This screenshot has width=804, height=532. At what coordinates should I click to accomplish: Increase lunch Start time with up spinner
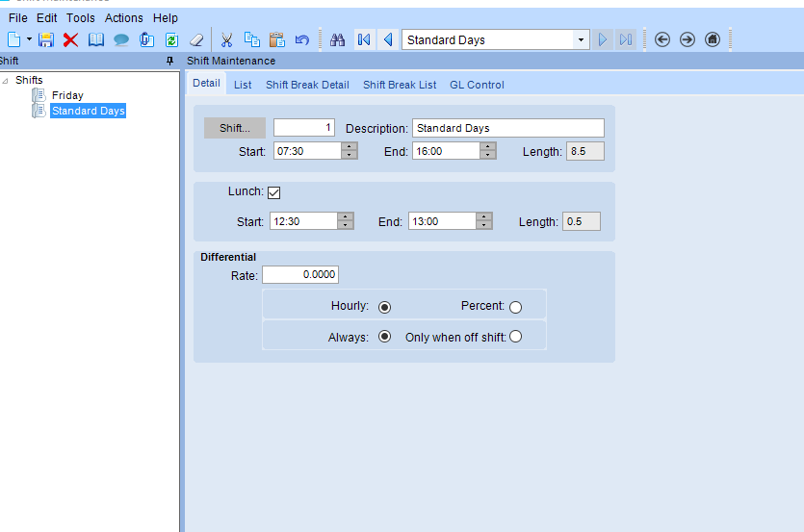coord(346,216)
